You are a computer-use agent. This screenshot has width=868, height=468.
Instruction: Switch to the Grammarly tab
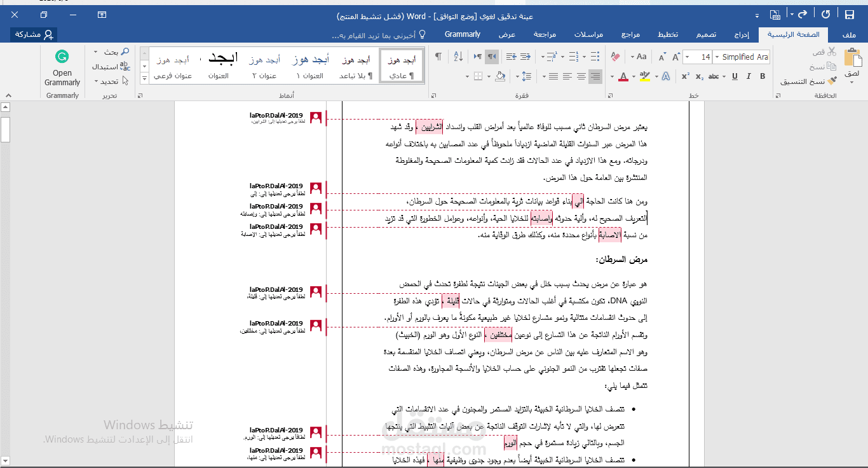tap(462, 34)
